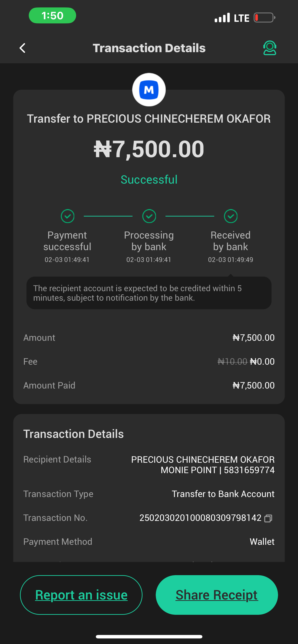This screenshot has height=644, width=298.
Task: Tap the green 1:50 time pill
Action: (x=52, y=16)
